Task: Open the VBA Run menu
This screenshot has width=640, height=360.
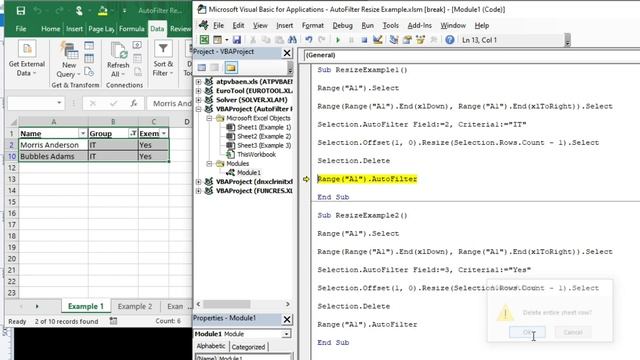Action: pos(367,25)
